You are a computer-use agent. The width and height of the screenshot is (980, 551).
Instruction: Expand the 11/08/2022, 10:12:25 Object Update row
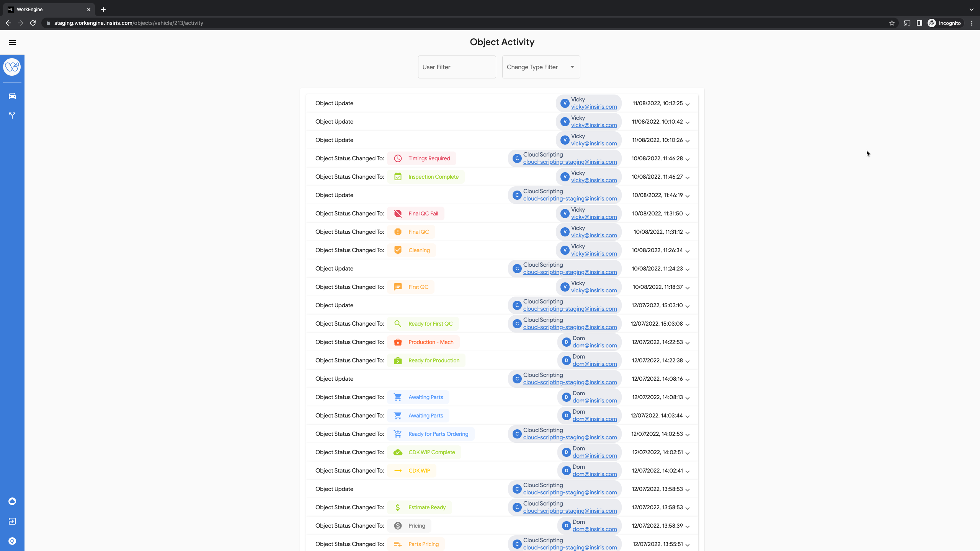tap(688, 104)
